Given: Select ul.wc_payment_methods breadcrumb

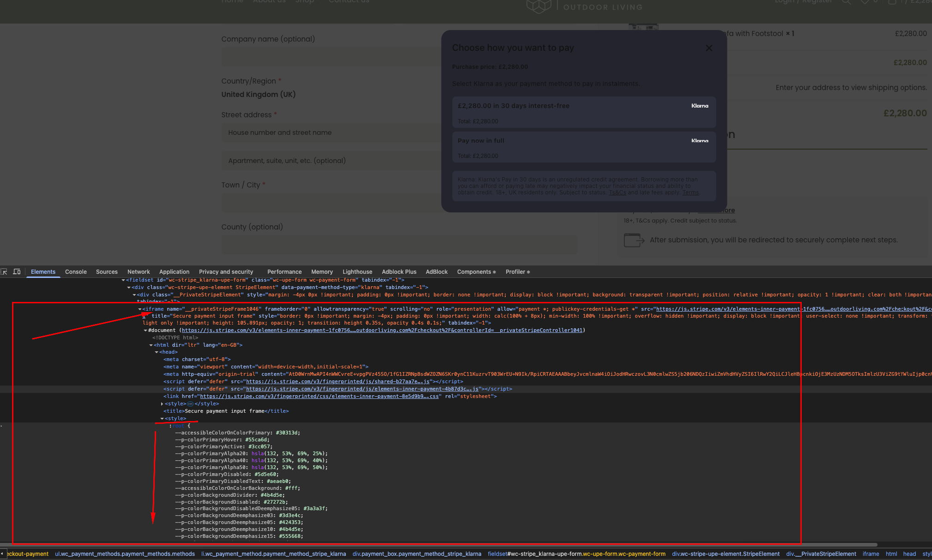Looking at the screenshot, I should (x=125, y=554).
